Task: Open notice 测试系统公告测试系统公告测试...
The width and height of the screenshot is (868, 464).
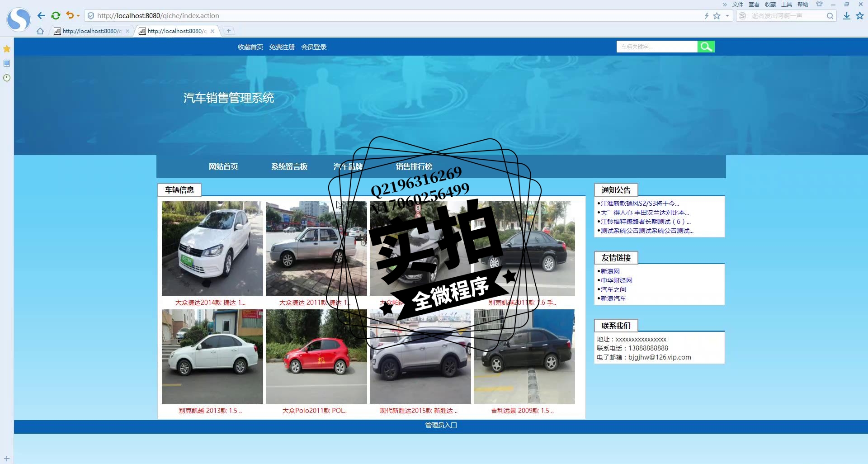Action: pyautogui.click(x=647, y=231)
